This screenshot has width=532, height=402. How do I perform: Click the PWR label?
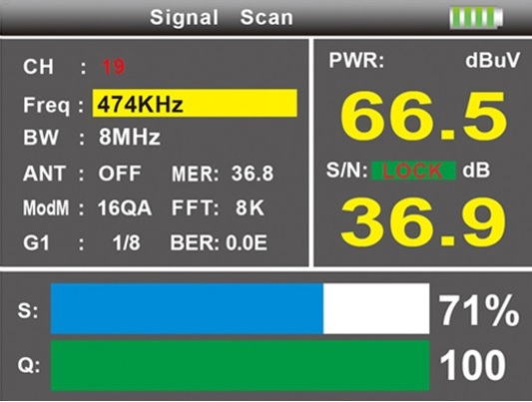point(356,60)
